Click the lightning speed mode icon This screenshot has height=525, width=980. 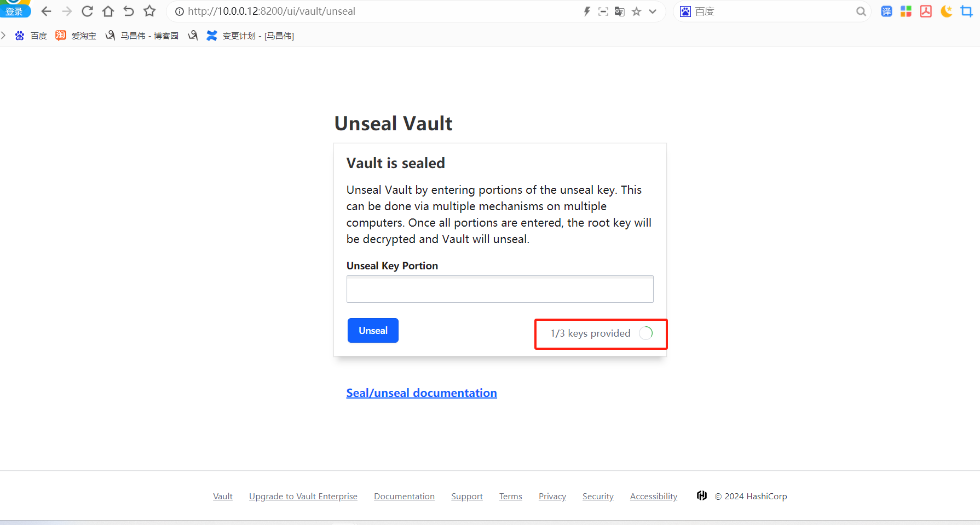pos(587,11)
